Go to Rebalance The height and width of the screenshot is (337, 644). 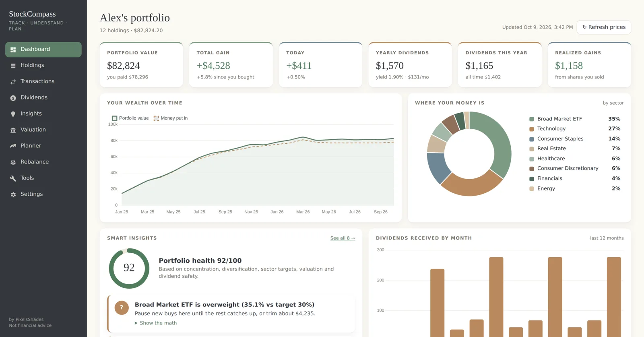click(43, 162)
